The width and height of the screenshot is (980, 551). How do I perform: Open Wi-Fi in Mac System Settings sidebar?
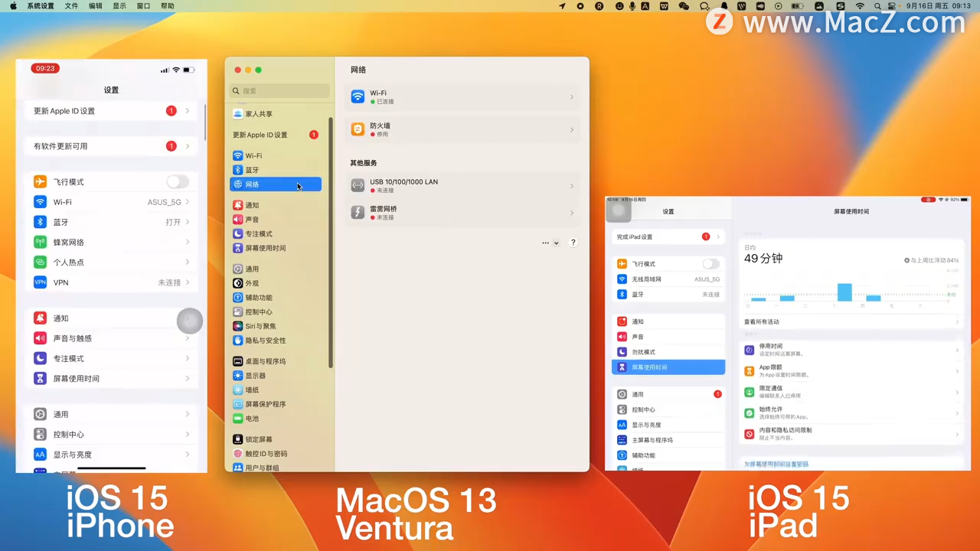276,155
